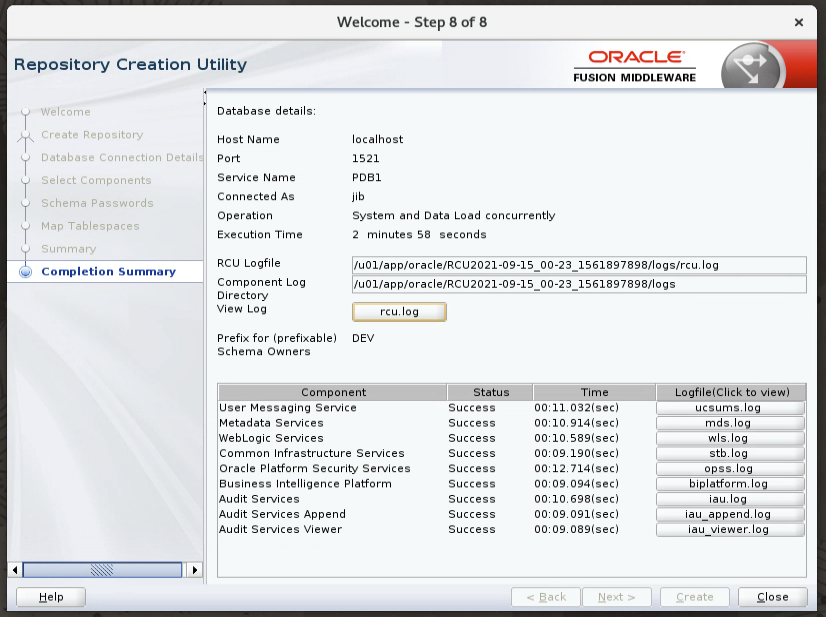Click the operation System and Data Load concurrently
Image resolution: width=826 pixels, height=617 pixels.
[454, 216]
